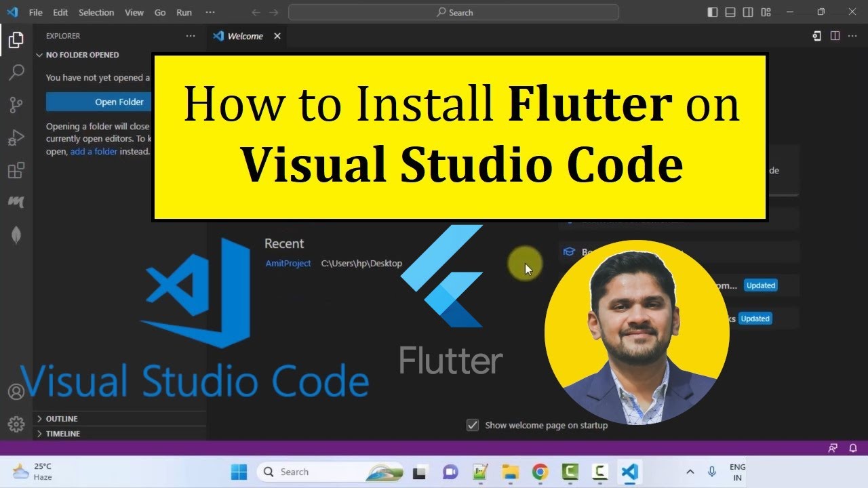This screenshot has height=488, width=868.
Task: Toggle the secondary side bar layout icon
Action: click(x=748, y=12)
